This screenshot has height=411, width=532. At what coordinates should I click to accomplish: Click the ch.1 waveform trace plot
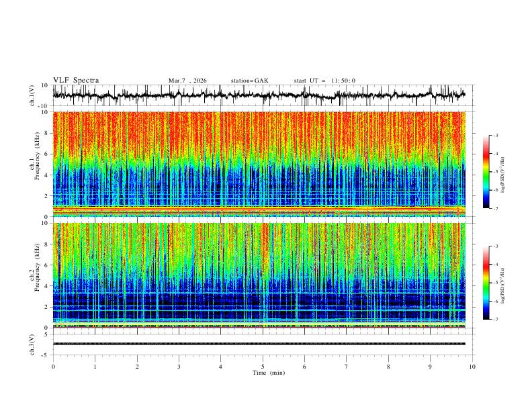[259, 95]
